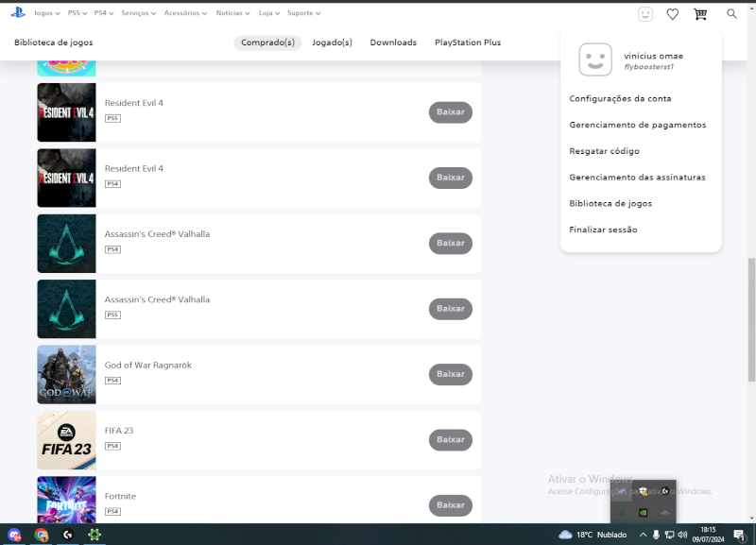
Task: Click the 'FIFA 23' title text
Action: 119,431
